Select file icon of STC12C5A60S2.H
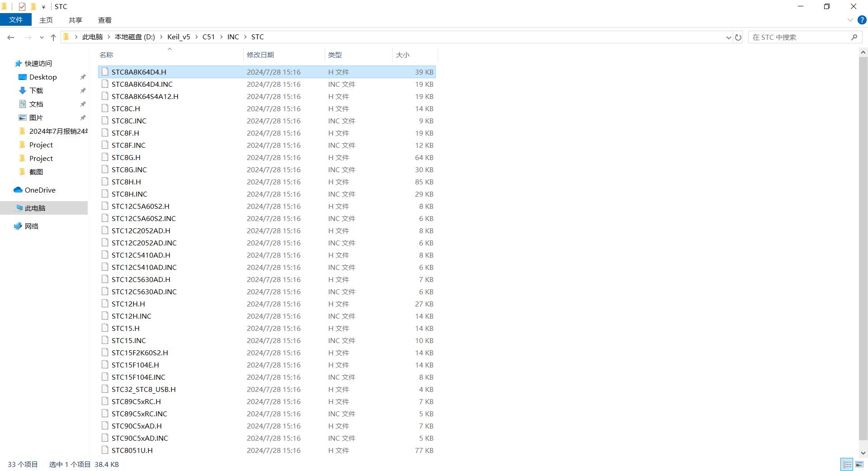 tap(105, 206)
